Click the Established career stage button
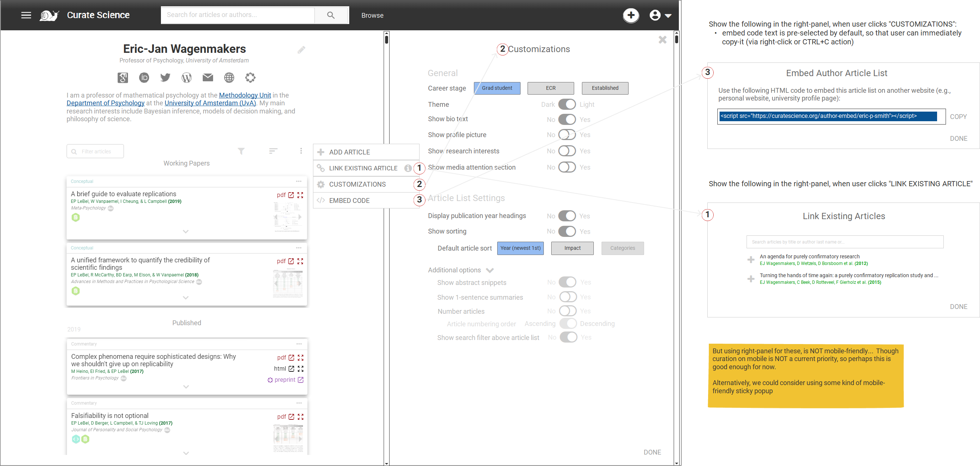This screenshot has width=980, height=466. pos(604,88)
